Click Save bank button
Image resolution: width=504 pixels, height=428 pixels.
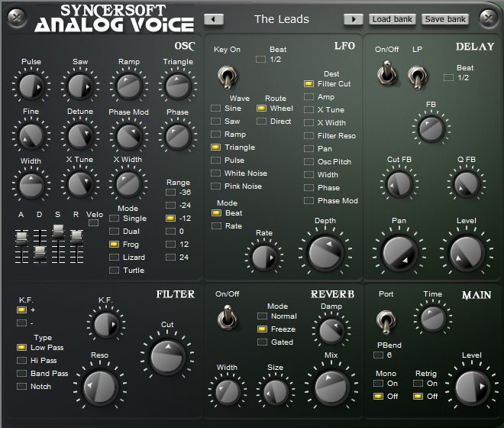click(x=445, y=19)
